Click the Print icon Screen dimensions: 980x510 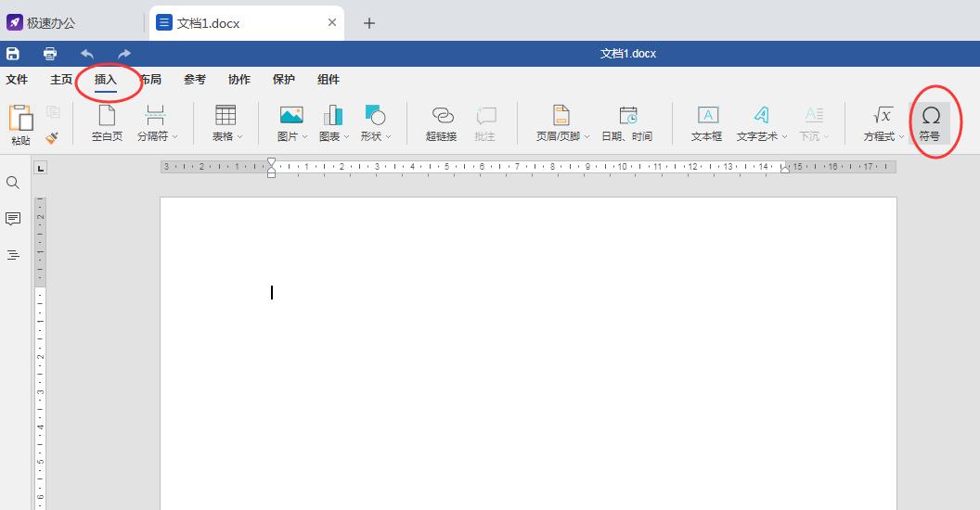[x=50, y=54]
